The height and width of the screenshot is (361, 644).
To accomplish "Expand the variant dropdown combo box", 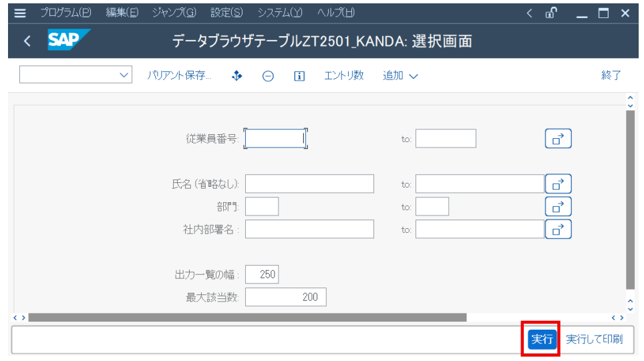I will 75,75.
